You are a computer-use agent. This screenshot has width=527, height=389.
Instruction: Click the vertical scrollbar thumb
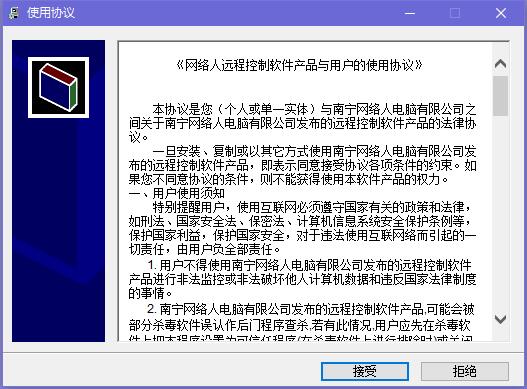[500, 96]
